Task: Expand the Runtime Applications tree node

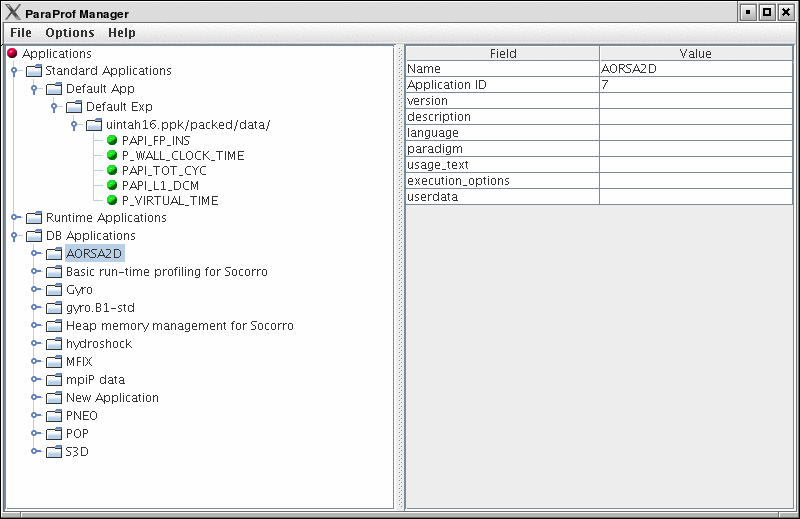Action: [x=15, y=218]
